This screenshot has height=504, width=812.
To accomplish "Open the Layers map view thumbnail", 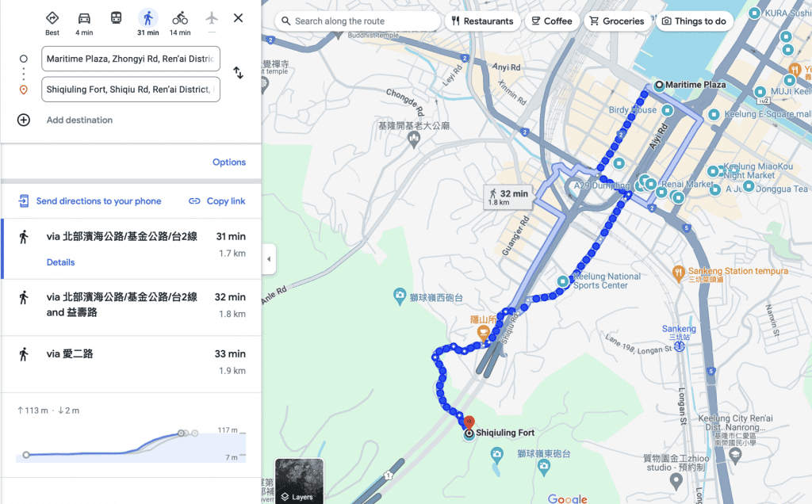I will click(x=299, y=480).
